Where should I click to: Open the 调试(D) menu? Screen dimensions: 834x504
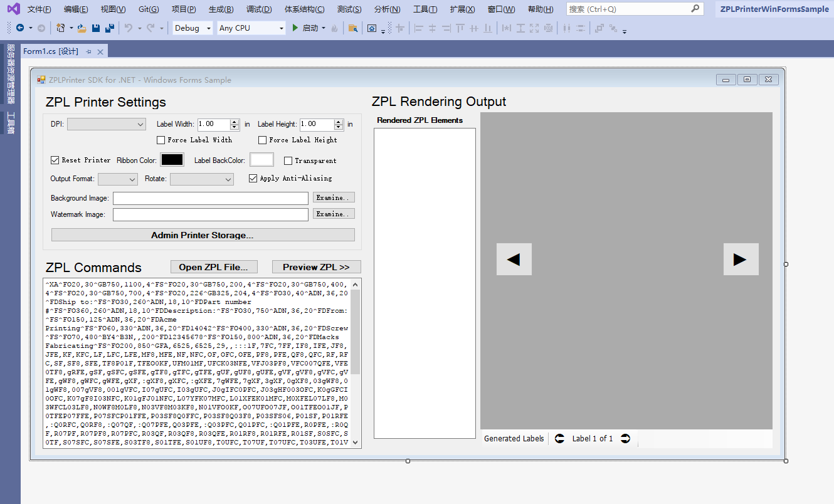click(259, 9)
